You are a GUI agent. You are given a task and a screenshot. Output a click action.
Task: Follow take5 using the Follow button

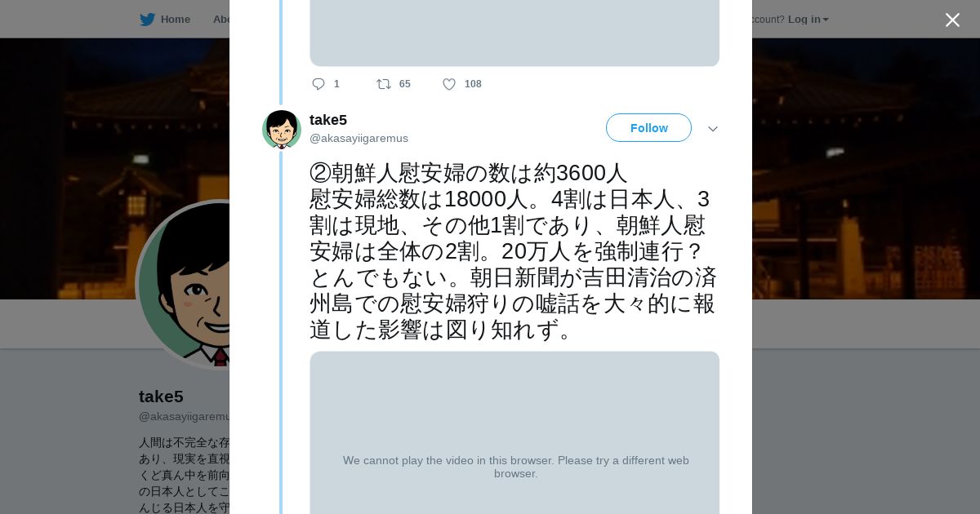tap(648, 128)
